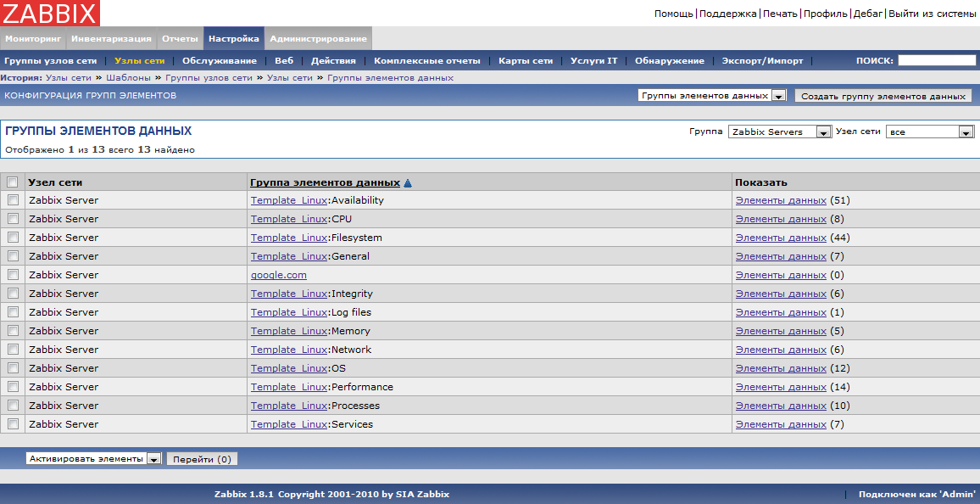Click the Помощь link
The height and width of the screenshot is (504, 980).
click(674, 13)
